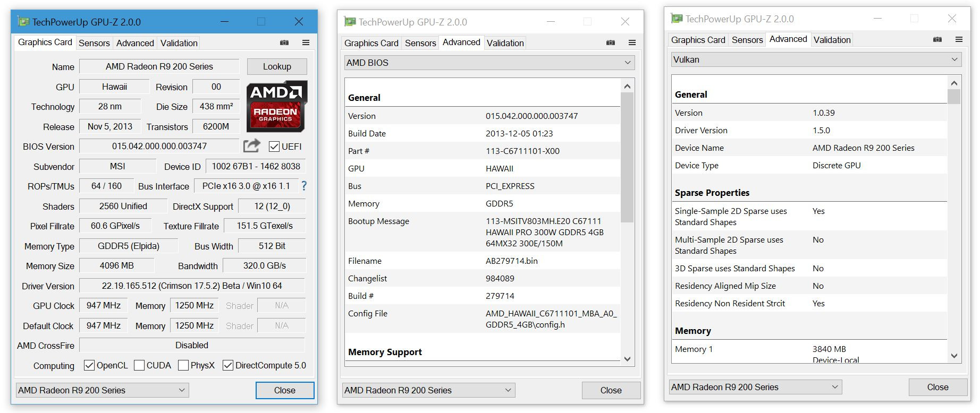The width and height of the screenshot is (980, 413).
Task: Open the hamburger menu in Vulkan window
Action: 959,39
